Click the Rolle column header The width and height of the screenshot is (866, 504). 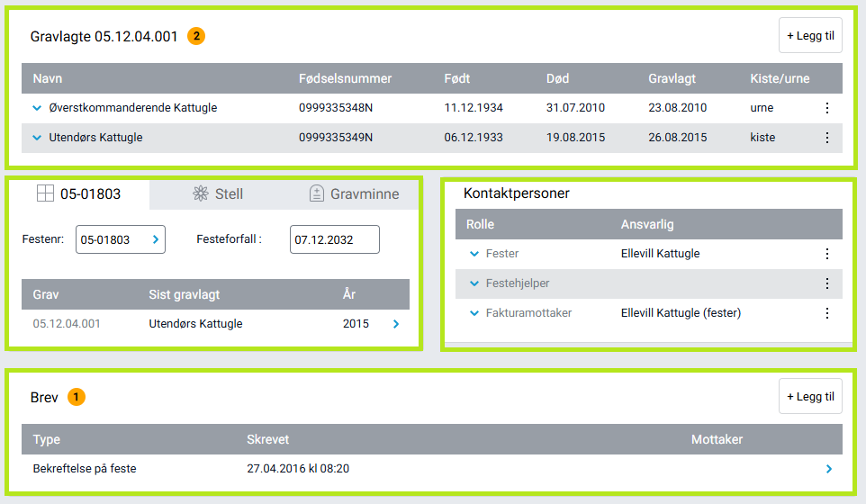480,224
